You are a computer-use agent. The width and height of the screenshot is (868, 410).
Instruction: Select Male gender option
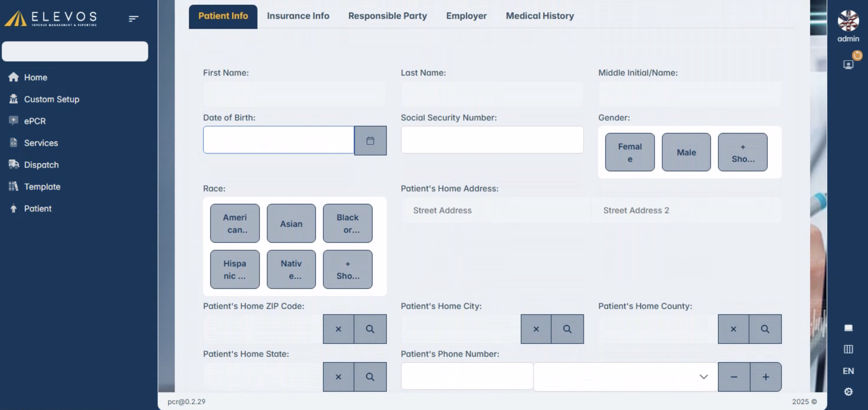[686, 152]
